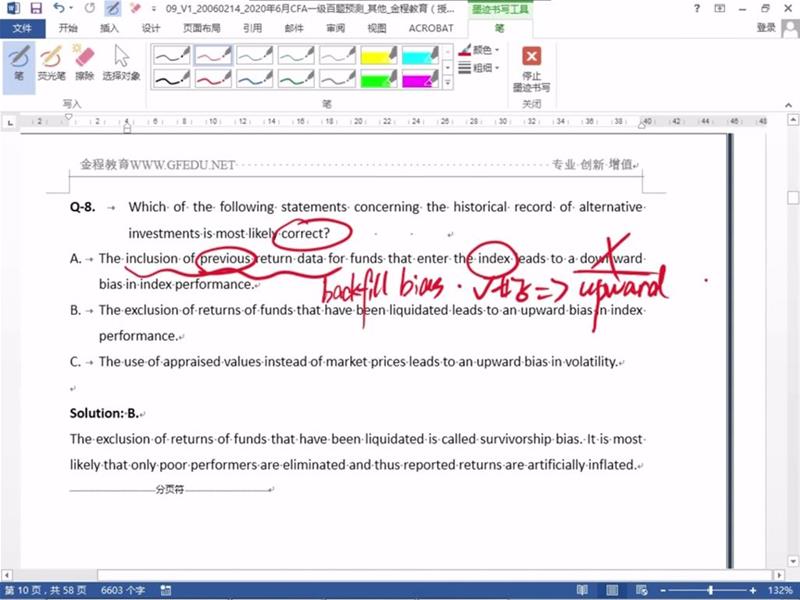Screen dimensions: 800x600
Task: Click the 132% zoom level
Action: 780,590
